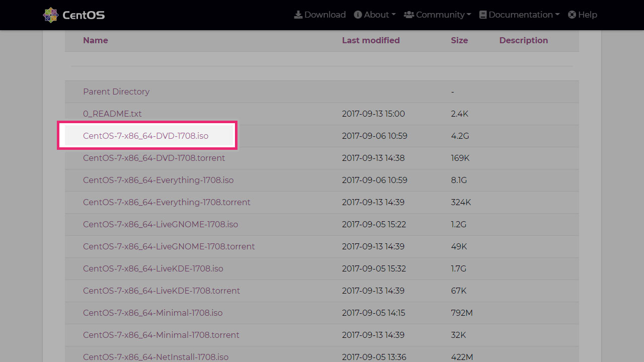Image resolution: width=644 pixels, height=362 pixels.
Task: Download CentOS-7-x86_64-LiveKDE-1708.iso
Action: (x=153, y=268)
